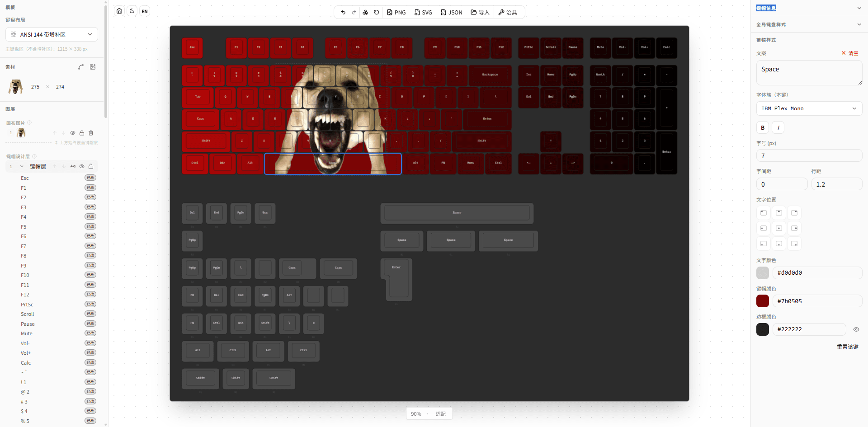This screenshot has height=427, width=868.
Task: Show info tooltip icon for 画布图片
Action: (29, 122)
